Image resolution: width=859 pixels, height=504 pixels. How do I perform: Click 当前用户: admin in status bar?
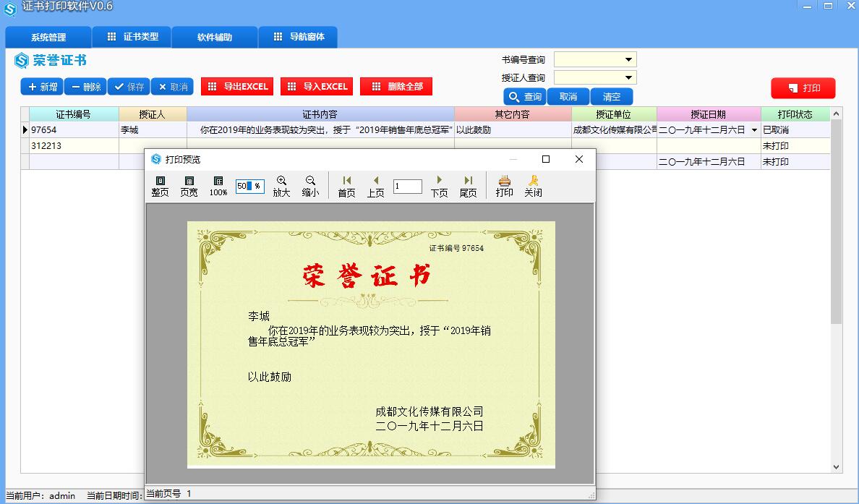pos(40,495)
